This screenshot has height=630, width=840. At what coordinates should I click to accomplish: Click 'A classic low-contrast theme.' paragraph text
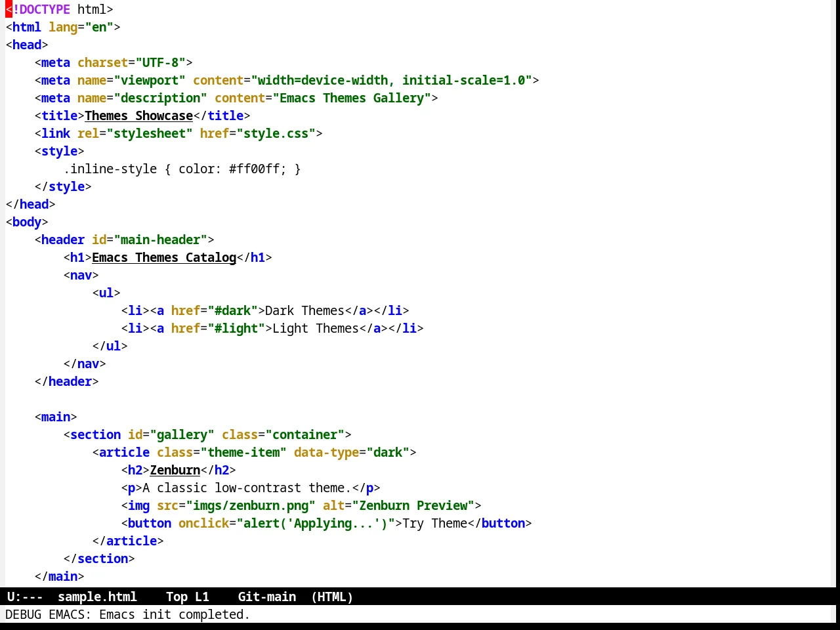(247, 488)
